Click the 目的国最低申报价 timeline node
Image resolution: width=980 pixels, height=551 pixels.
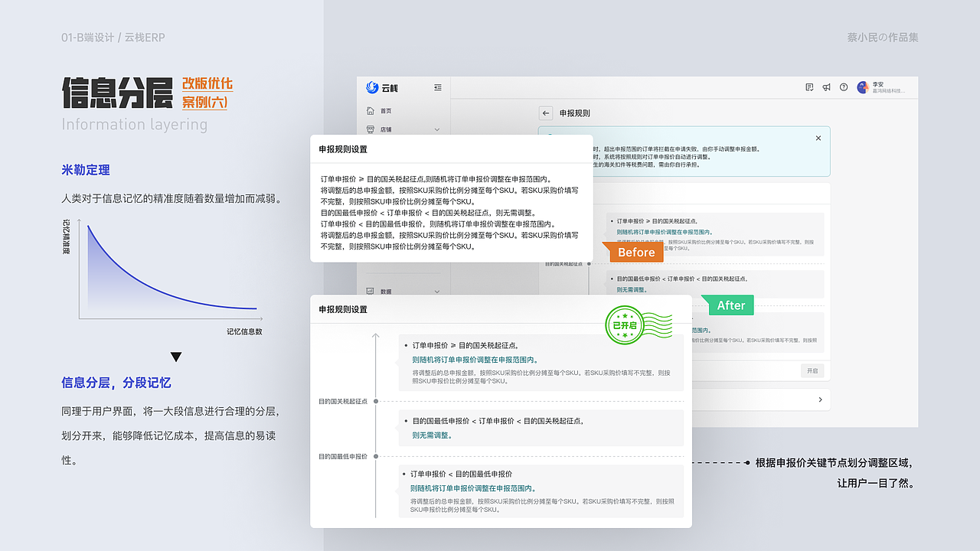click(x=375, y=456)
